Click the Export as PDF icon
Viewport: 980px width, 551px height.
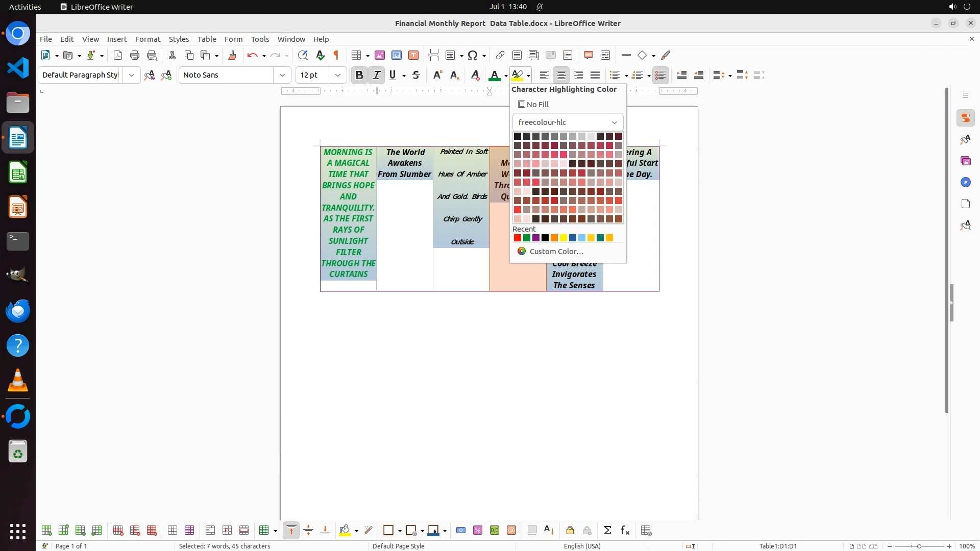click(118, 56)
